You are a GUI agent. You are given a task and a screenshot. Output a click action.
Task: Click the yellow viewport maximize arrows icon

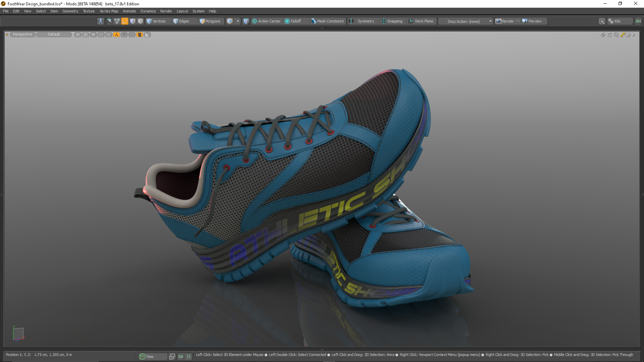pos(623,35)
